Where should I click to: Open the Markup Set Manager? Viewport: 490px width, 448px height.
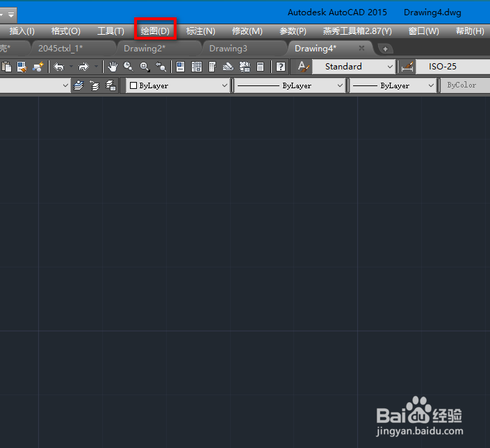pos(245,67)
